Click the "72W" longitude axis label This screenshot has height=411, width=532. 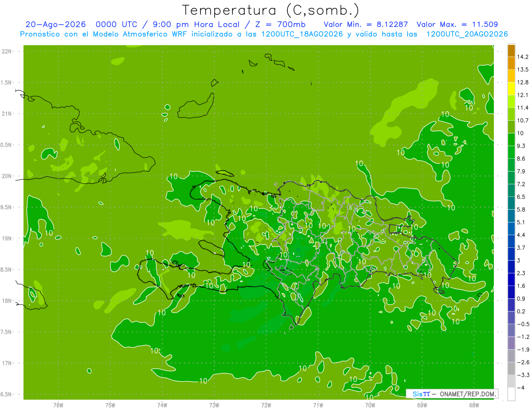[266, 405]
